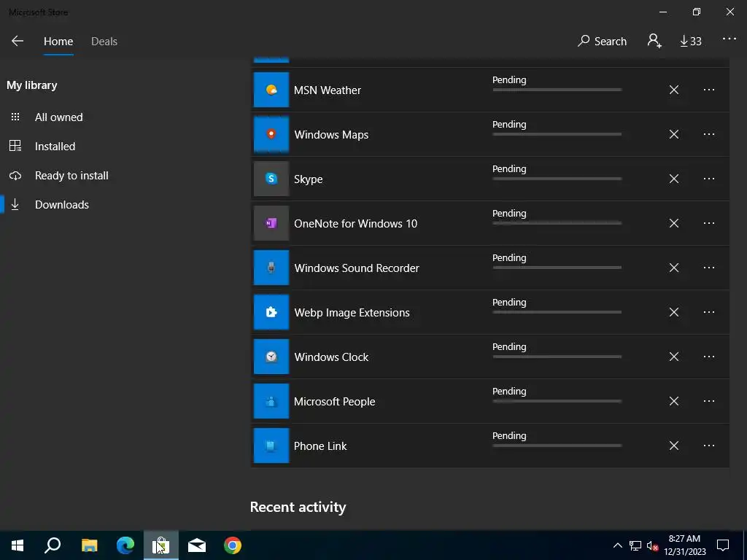Cancel the Microsoft People download
The height and width of the screenshot is (560, 747).
tap(673, 402)
